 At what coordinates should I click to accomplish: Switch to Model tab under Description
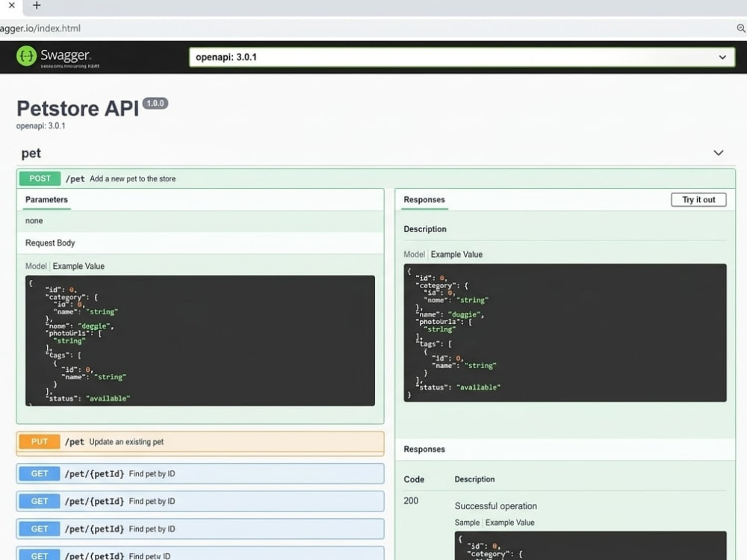(414, 255)
